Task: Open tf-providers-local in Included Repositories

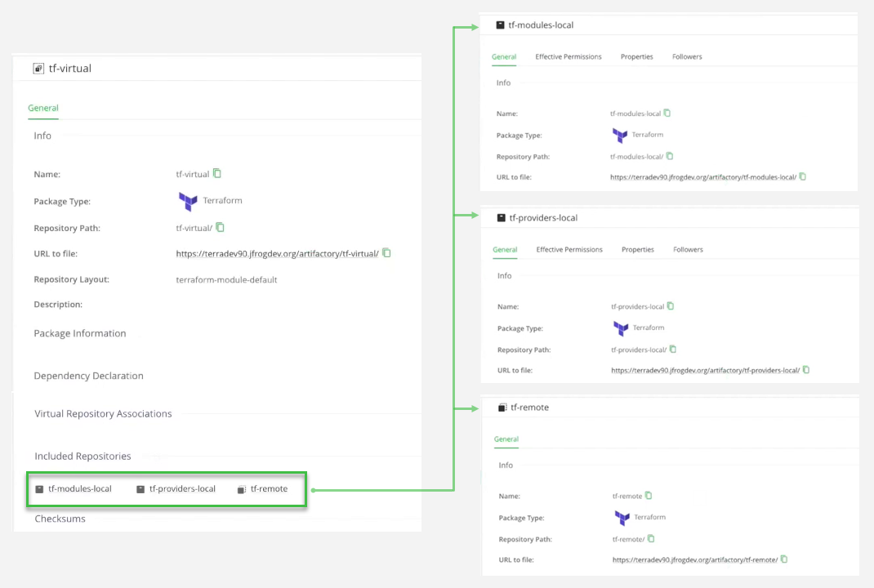Action: coord(182,489)
